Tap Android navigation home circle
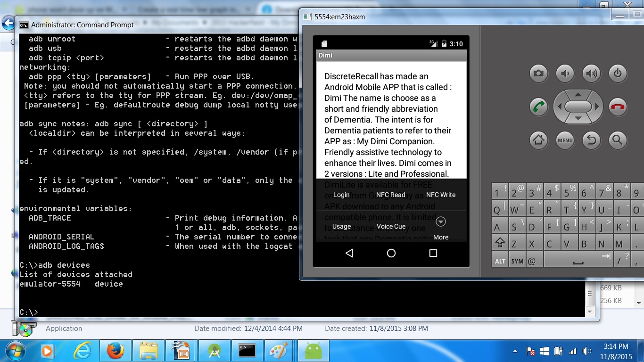This screenshot has height=362, width=644. click(391, 253)
